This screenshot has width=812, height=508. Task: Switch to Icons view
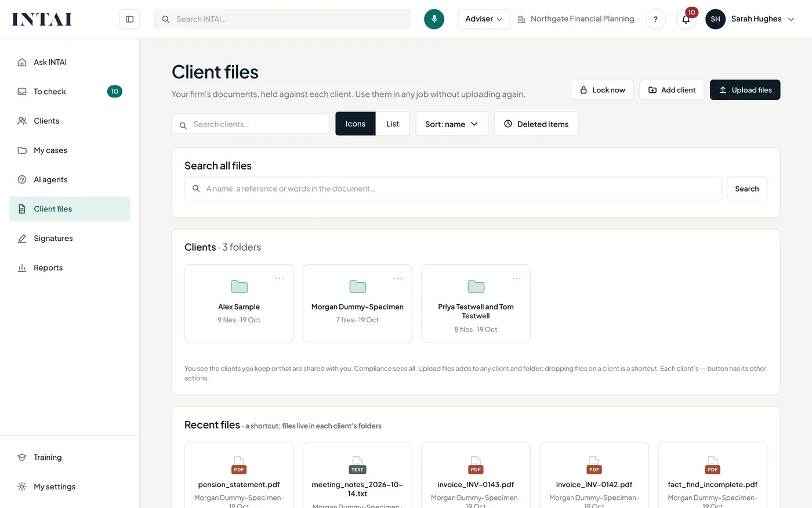coord(356,124)
